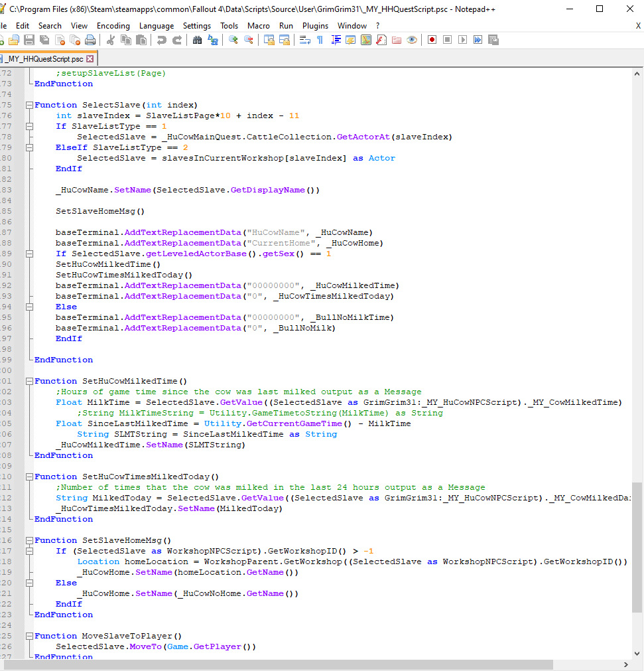
Task: Open the Search menu
Action: pyautogui.click(x=50, y=26)
